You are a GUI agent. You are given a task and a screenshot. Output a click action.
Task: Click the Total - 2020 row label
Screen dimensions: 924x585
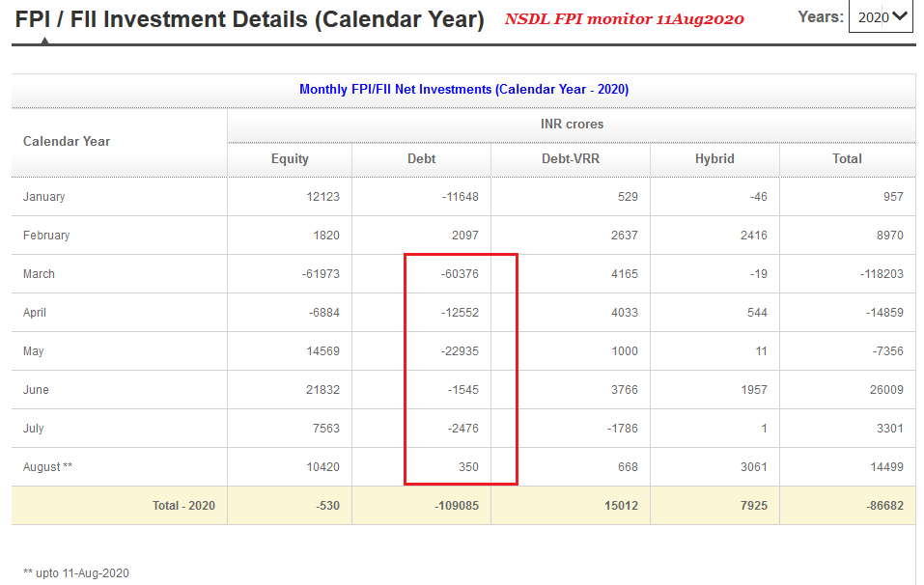(x=183, y=506)
